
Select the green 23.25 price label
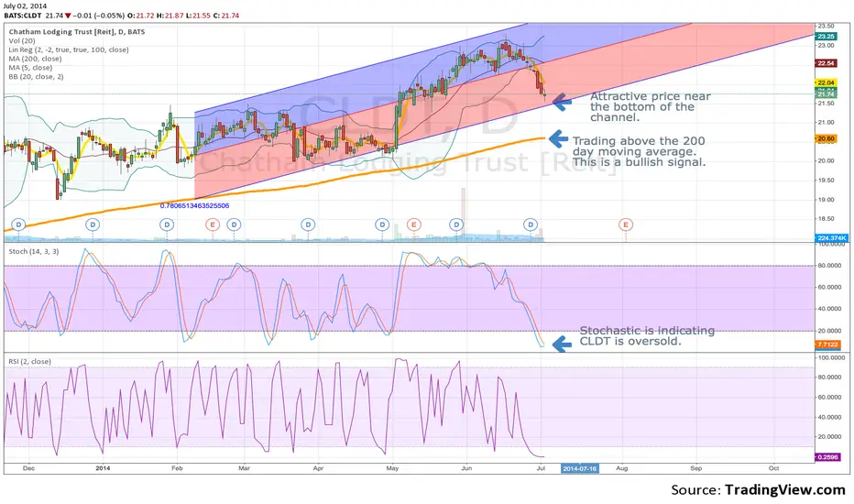pos(826,36)
